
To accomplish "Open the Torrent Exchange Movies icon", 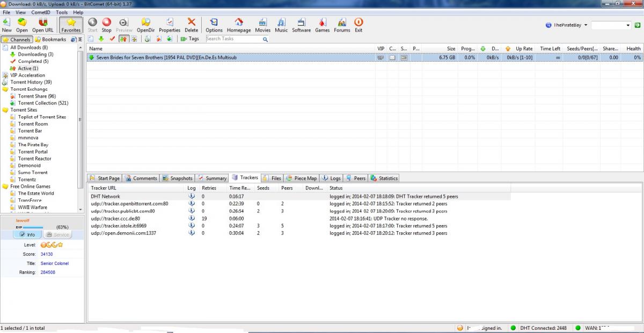I will point(262,24).
